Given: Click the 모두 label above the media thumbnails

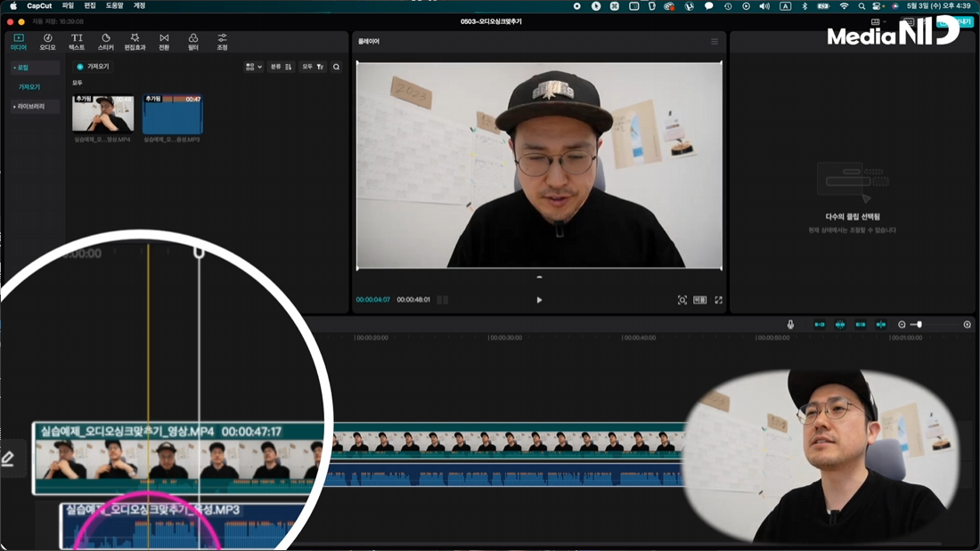Looking at the screenshot, I should coord(77,83).
